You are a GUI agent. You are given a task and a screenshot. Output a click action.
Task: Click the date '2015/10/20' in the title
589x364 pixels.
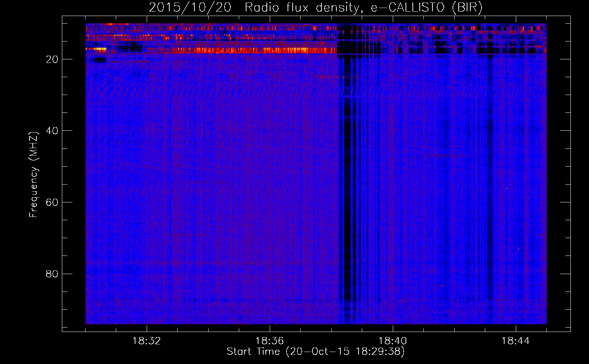[x=190, y=8]
